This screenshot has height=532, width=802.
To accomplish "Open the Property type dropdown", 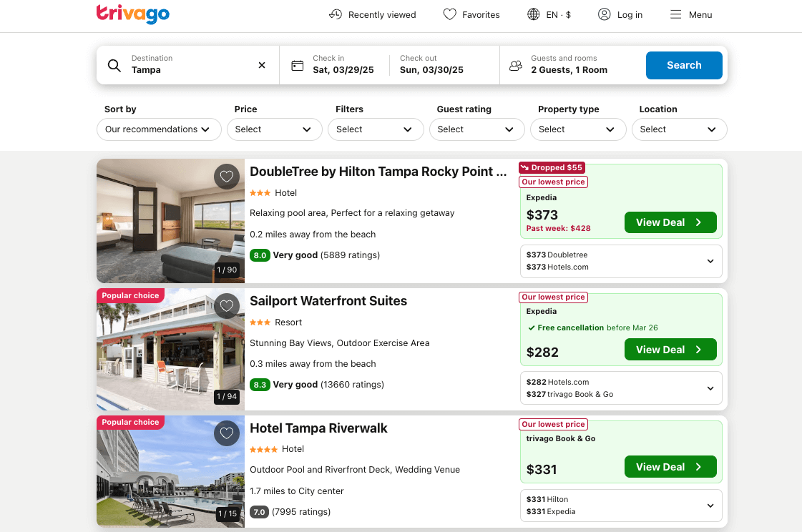I will pos(577,129).
